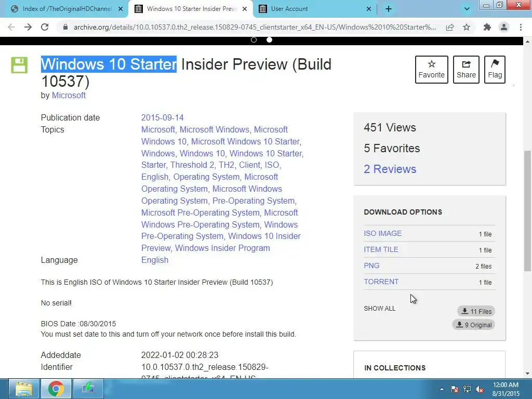
Task: Open the Chrome three-dot menu
Action: pyautogui.click(x=521, y=27)
